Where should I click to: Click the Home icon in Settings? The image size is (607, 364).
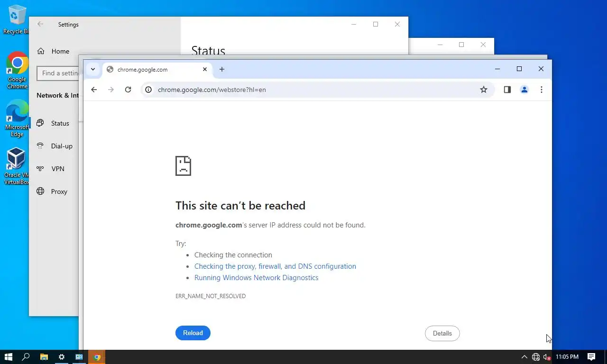coord(41,51)
